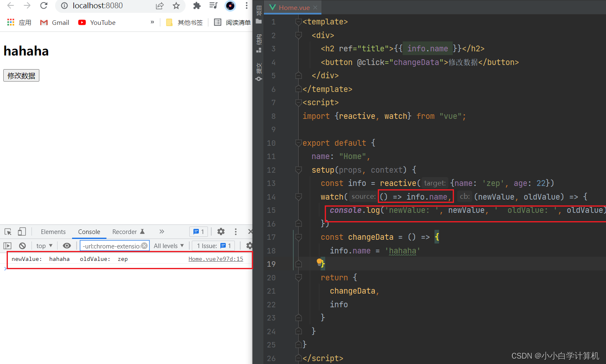Open DevTools settings gear
Image resolution: width=606 pixels, height=364 pixels.
click(x=221, y=232)
